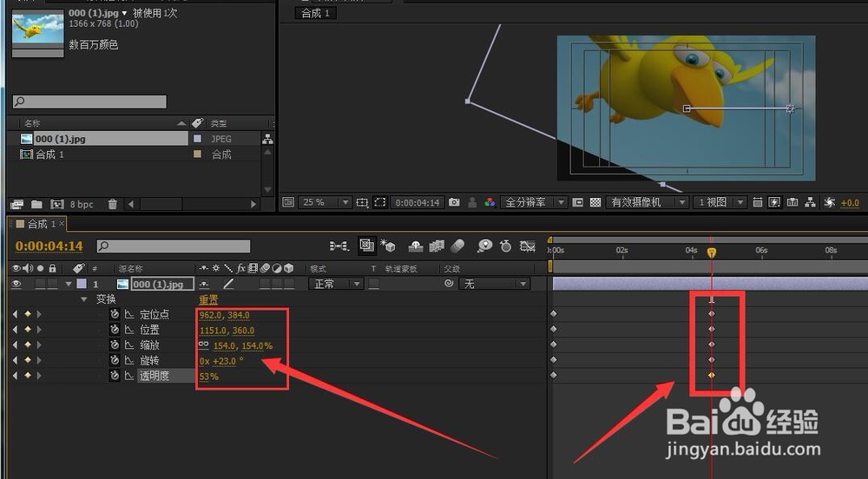This screenshot has height=479, width=868.
Task: Create a new composition icon
Action: 57,204
